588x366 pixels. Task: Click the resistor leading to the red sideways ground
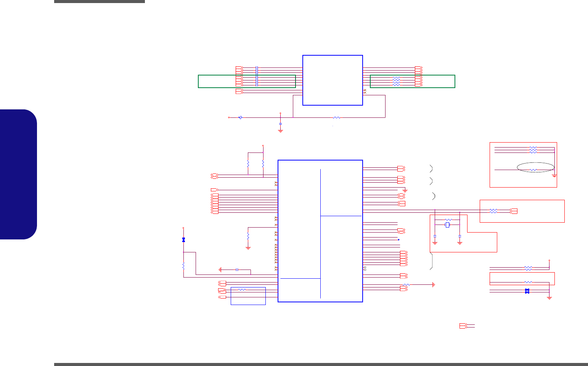coord(407,284)
